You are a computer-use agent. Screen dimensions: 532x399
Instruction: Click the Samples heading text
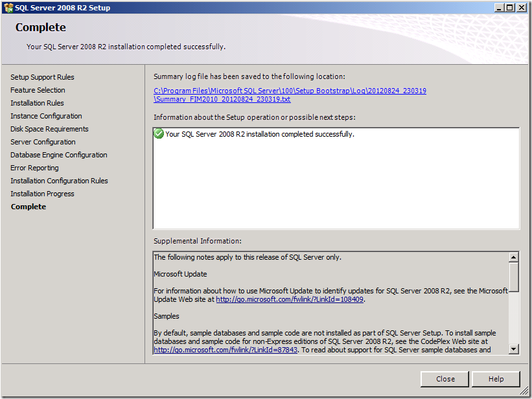(x=167, y=316)
